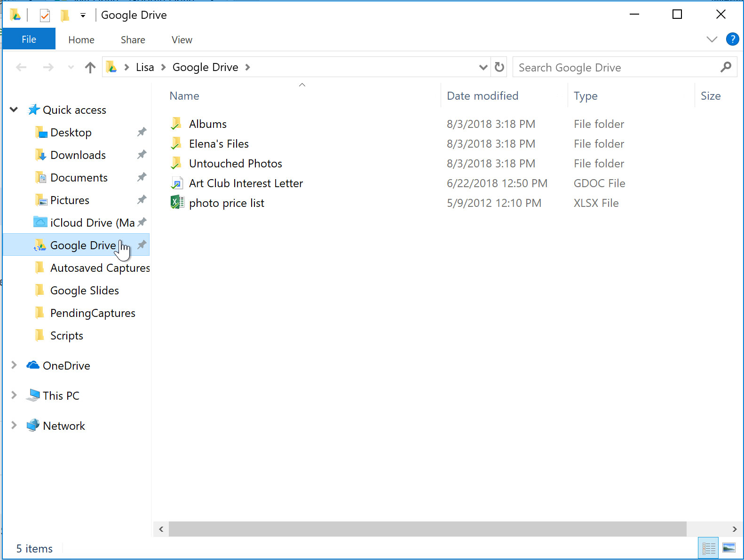Open Google Slides folder in sidebar
744x560 pixels.
tap(85, 291)
